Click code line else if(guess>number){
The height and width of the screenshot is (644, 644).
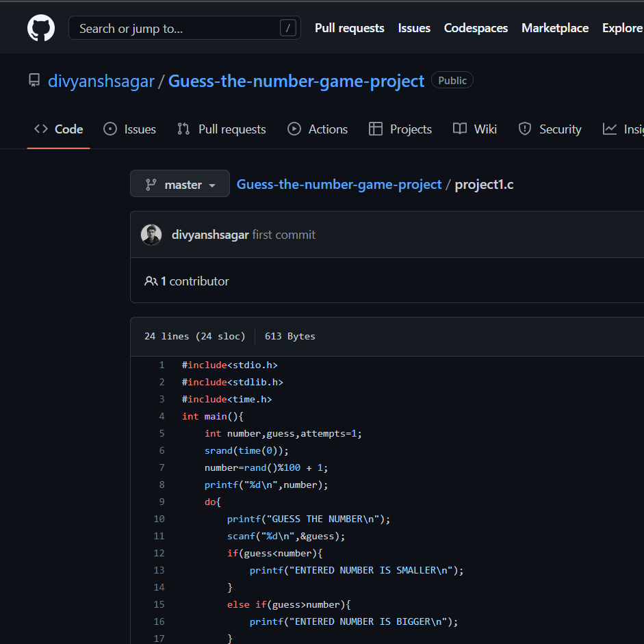pyautogui.click(x=289, y=604)
